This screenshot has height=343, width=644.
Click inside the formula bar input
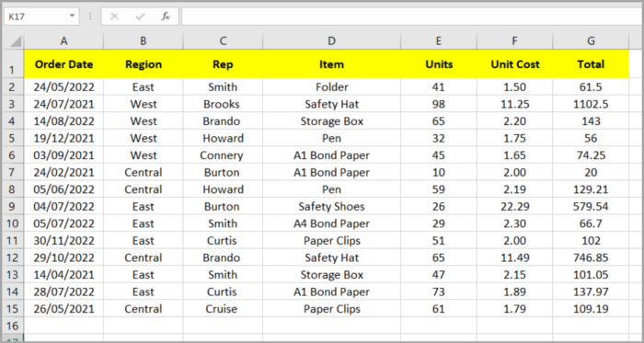tap(410, 17)
